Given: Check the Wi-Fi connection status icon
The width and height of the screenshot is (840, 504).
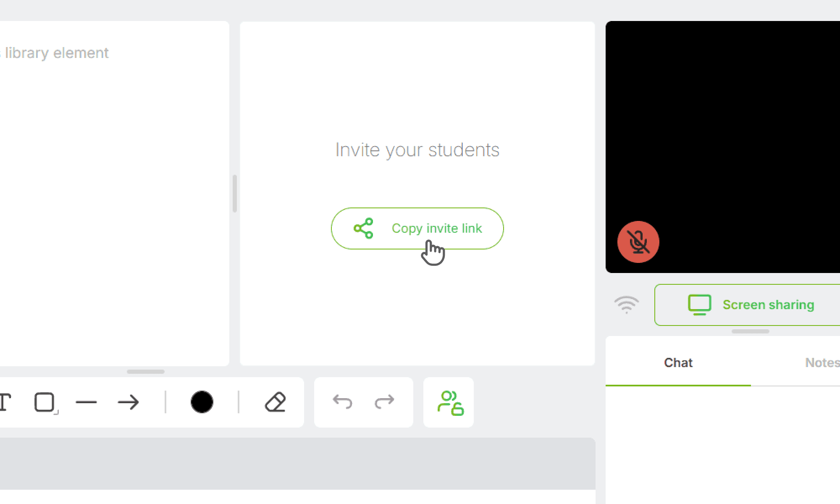Looking at the screenshot, I should 626,304.
